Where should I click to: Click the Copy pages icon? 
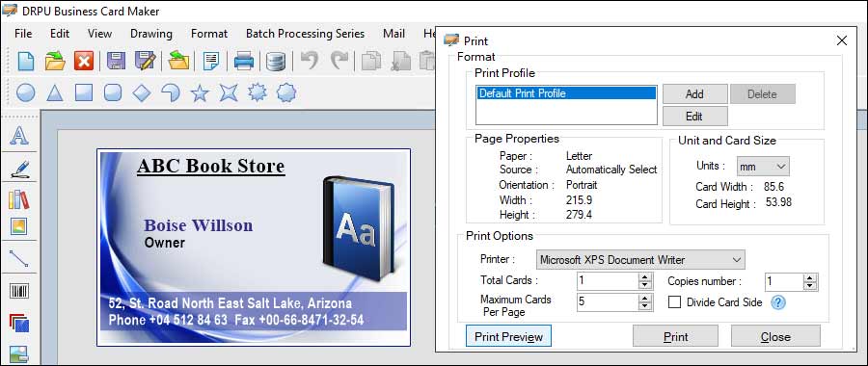[370, 61]
